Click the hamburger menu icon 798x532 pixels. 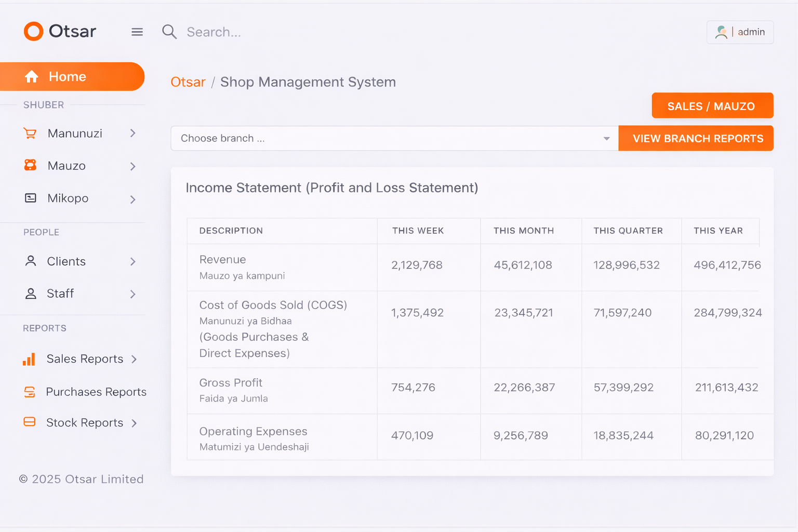tap(137, 32)
